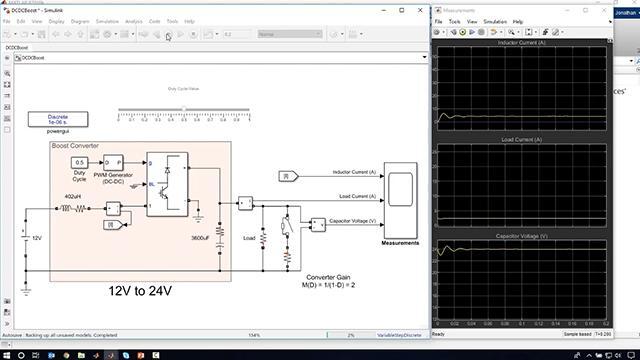Viewport: 640px width, 360px height.
Task: Open dropdown arrow beside Model Configuration gear
Action: tap(116, 35)
